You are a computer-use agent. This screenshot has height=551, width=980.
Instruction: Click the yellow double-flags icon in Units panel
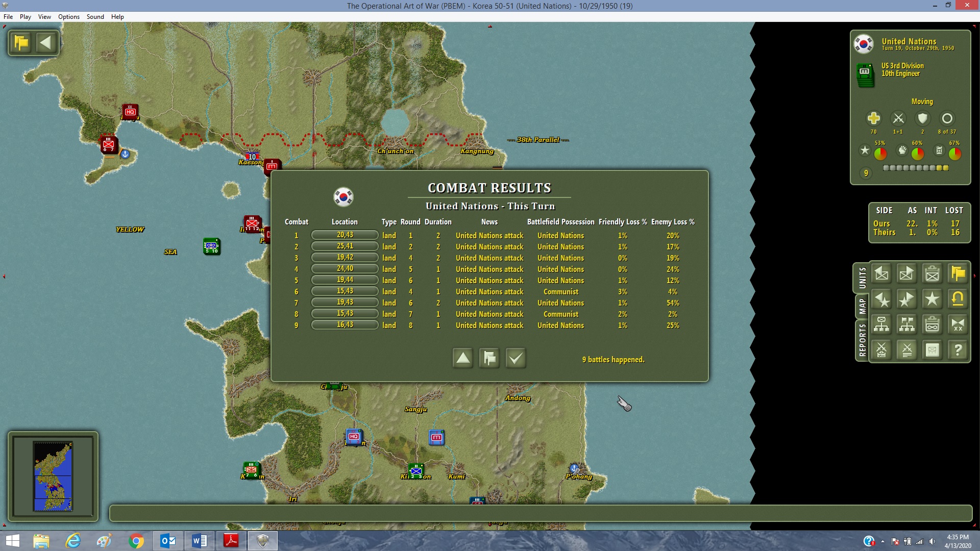click(x=958, y=274)
